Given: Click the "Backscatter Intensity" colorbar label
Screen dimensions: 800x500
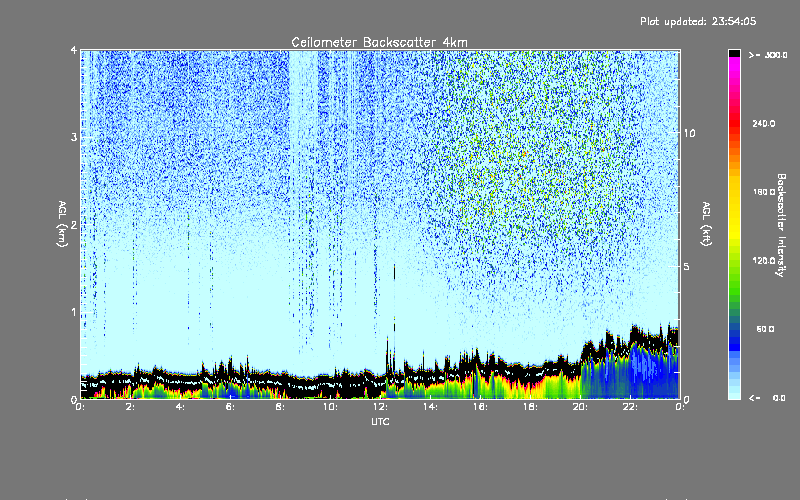Looking at the screenshot, I should (781, 225).
